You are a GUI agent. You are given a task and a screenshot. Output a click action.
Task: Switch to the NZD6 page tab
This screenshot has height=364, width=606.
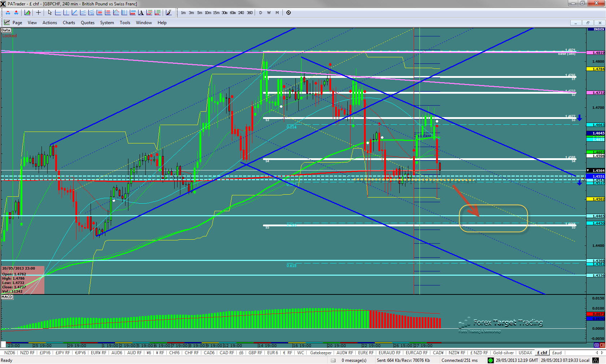10,353
